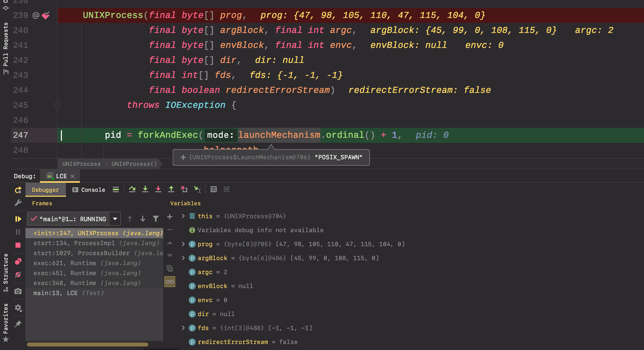Click line number 247 in gutter
644x350 pixels.
pyautogui.click(x=20, y=135)
